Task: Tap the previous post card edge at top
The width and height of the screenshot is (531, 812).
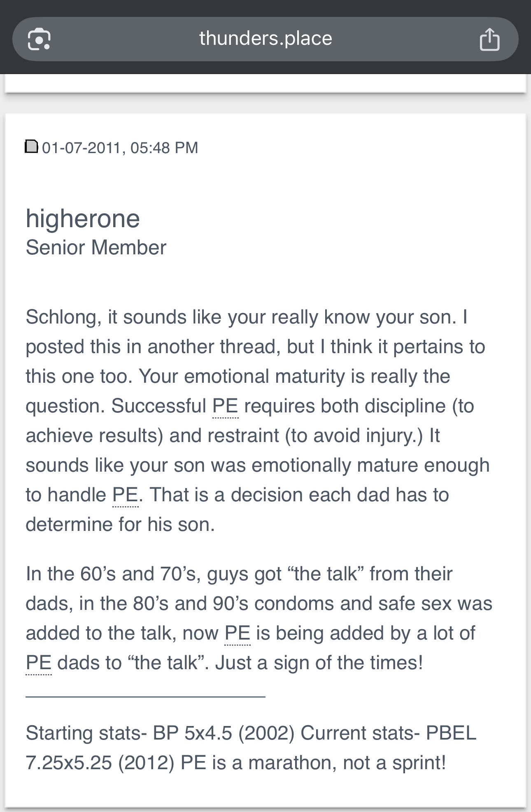Action: pos(265,83)
